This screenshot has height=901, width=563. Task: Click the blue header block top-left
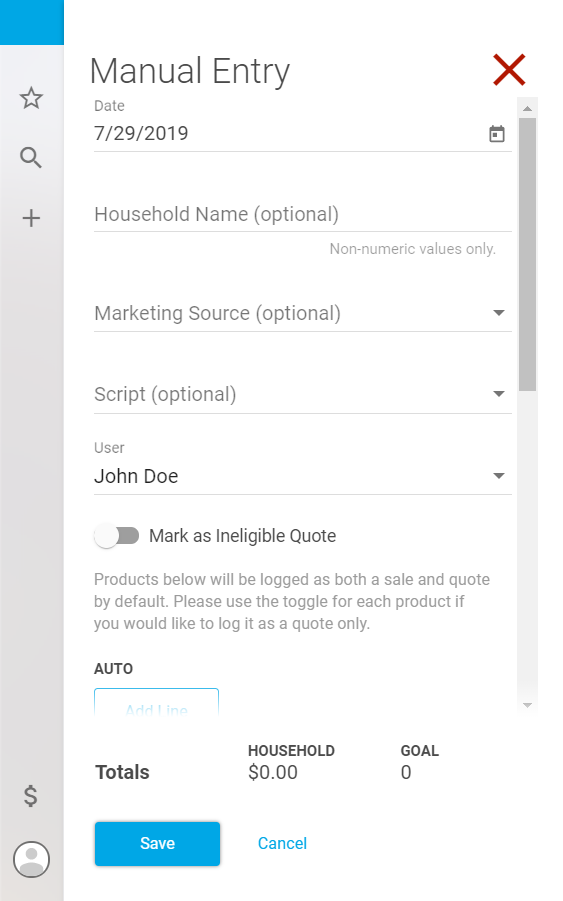[32, 22]
